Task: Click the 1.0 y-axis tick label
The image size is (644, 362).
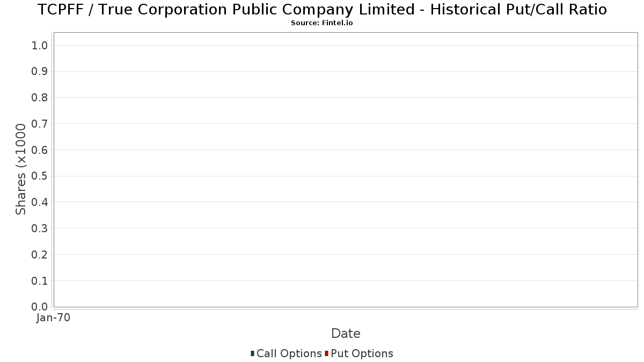Action: pos(40,46)
